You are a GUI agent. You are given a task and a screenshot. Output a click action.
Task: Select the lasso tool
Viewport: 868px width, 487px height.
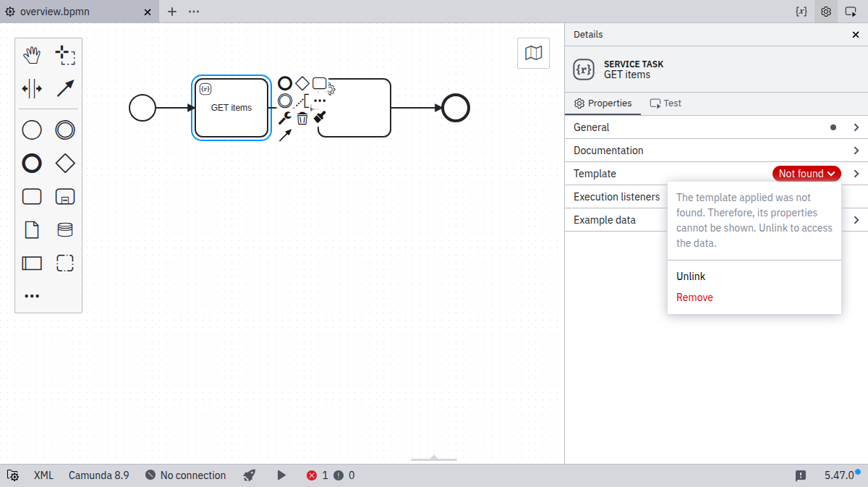coord(65,55)
